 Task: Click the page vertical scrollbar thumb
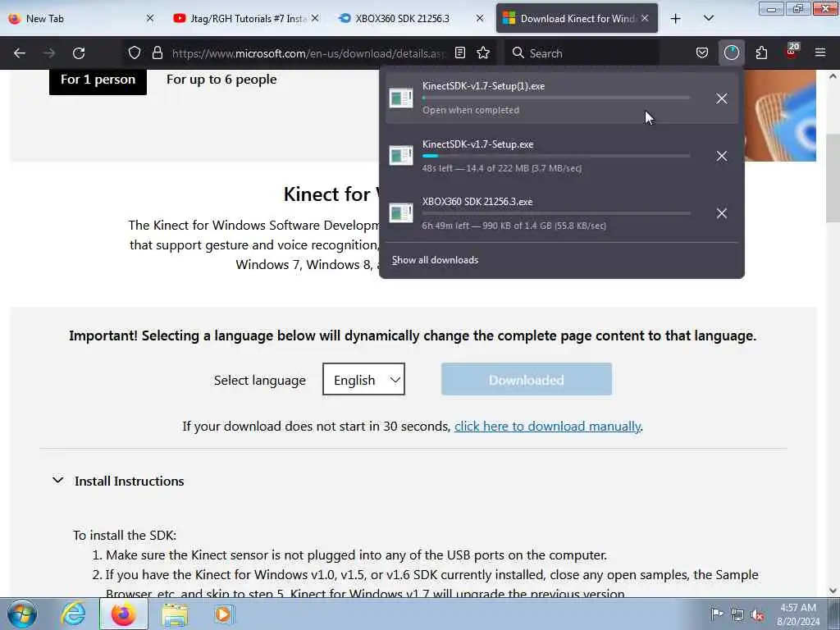coord(833,178)
